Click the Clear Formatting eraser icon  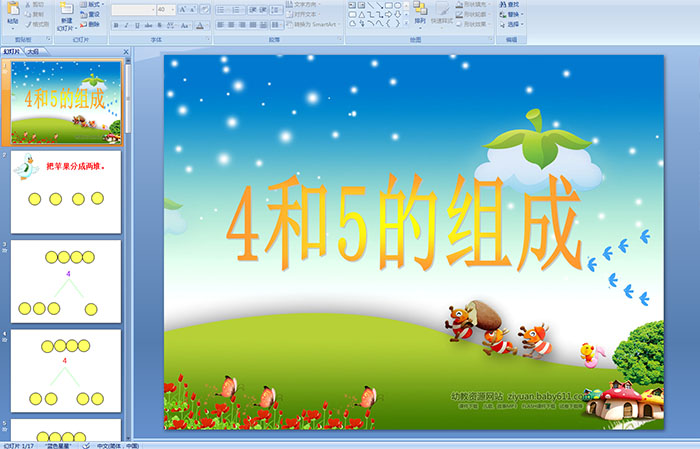(205, 9)
